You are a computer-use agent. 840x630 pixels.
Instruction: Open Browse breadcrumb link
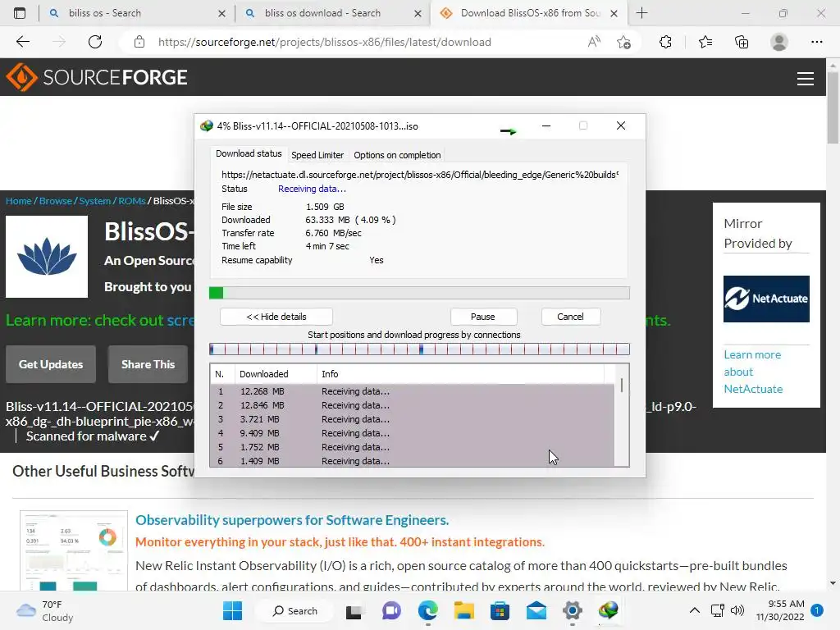pyautogui.click(x=56, y=201)
